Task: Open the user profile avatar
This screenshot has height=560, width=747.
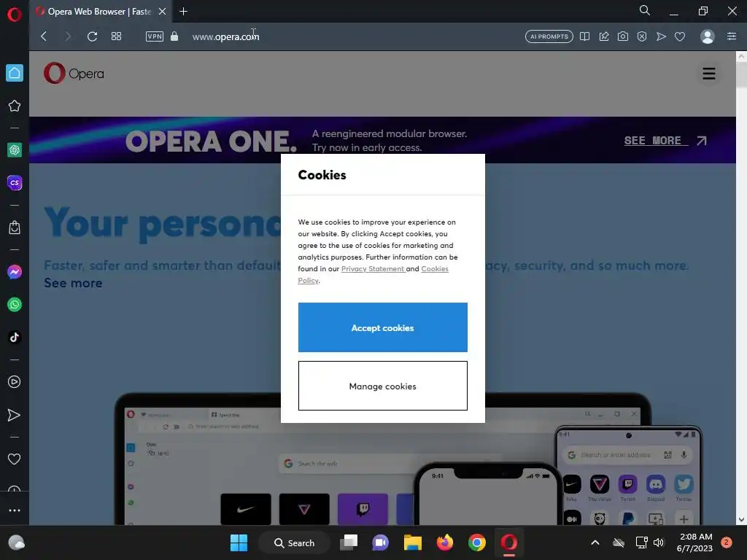Action: 708,36
